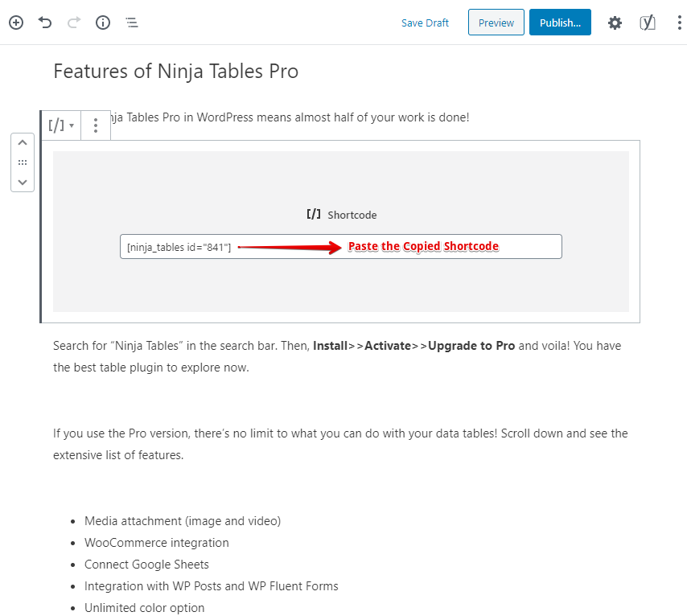The width and height of the screenshot is (687, 616).
Task: Click the Add block plus icon
Action: 16,23
